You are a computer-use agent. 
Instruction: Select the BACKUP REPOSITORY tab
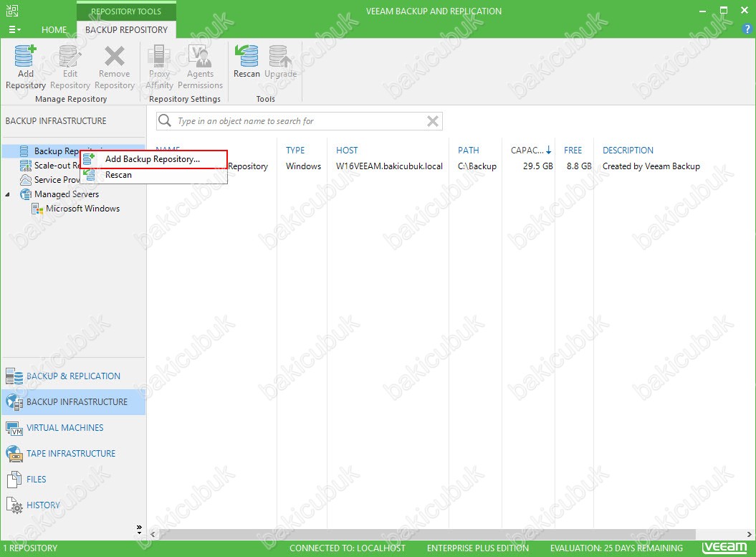coord(126,29)
